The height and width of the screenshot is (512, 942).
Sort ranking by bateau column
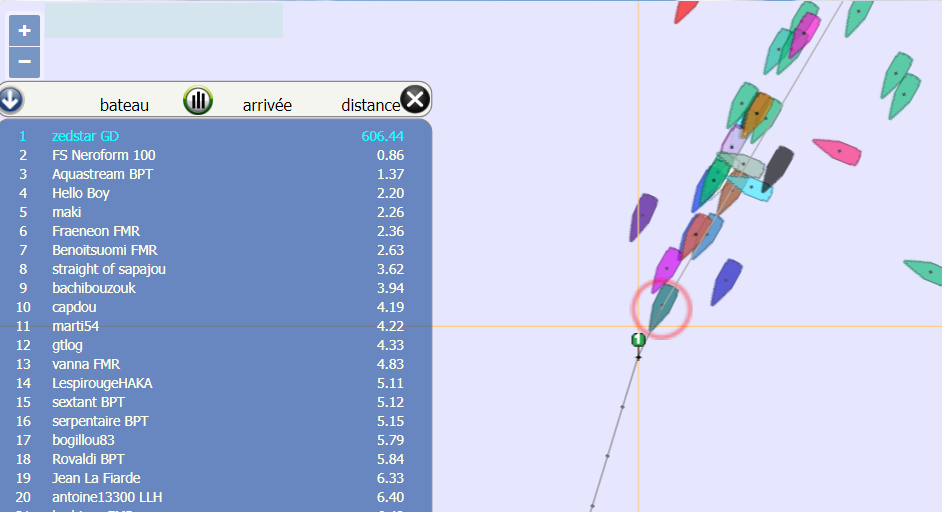click(124, 105)
